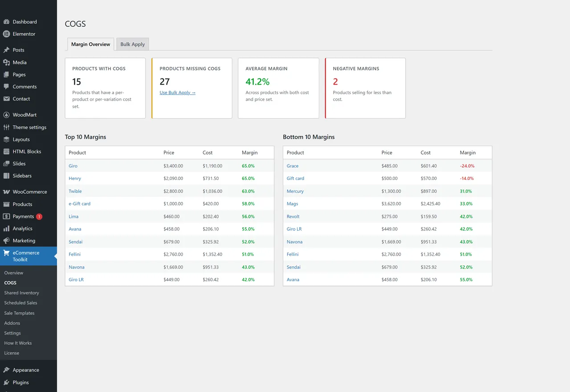
Task: Open the Addons submenu item
Action: click(x=12, y=323)
